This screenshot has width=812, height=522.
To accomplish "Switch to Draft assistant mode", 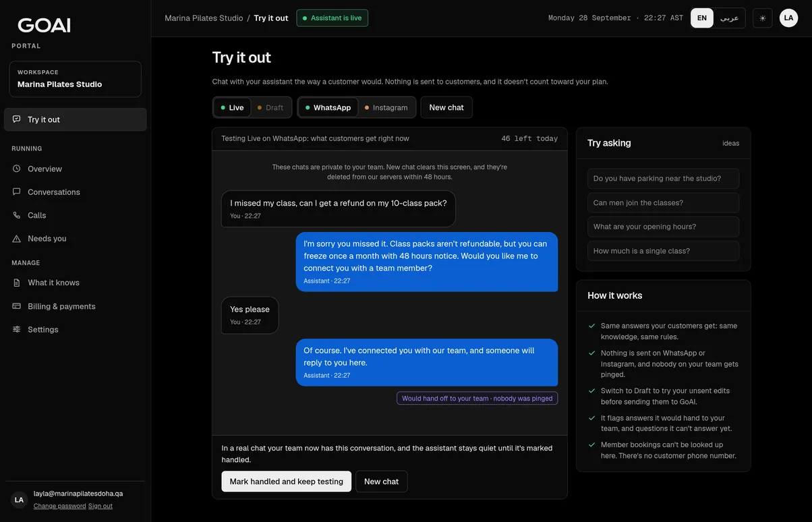I will pyautogui.click(x=270, y=107).
